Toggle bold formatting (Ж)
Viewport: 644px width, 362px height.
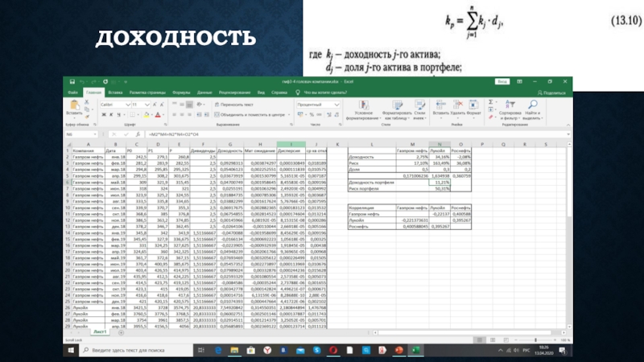(104, 115)
